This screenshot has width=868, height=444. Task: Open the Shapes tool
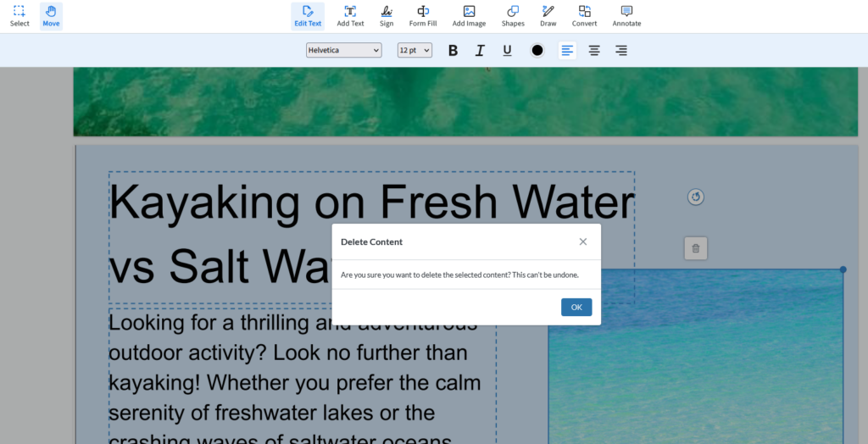point(513,15)
